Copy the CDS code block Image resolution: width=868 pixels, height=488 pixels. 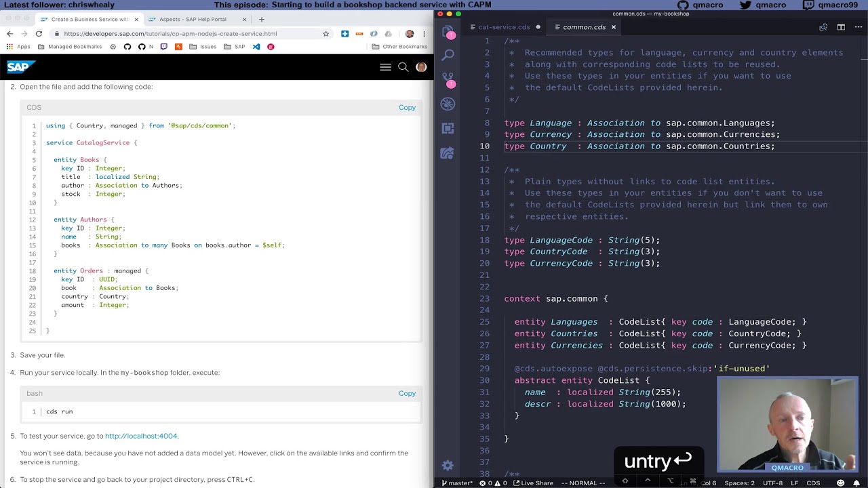(x=407, y=107)
